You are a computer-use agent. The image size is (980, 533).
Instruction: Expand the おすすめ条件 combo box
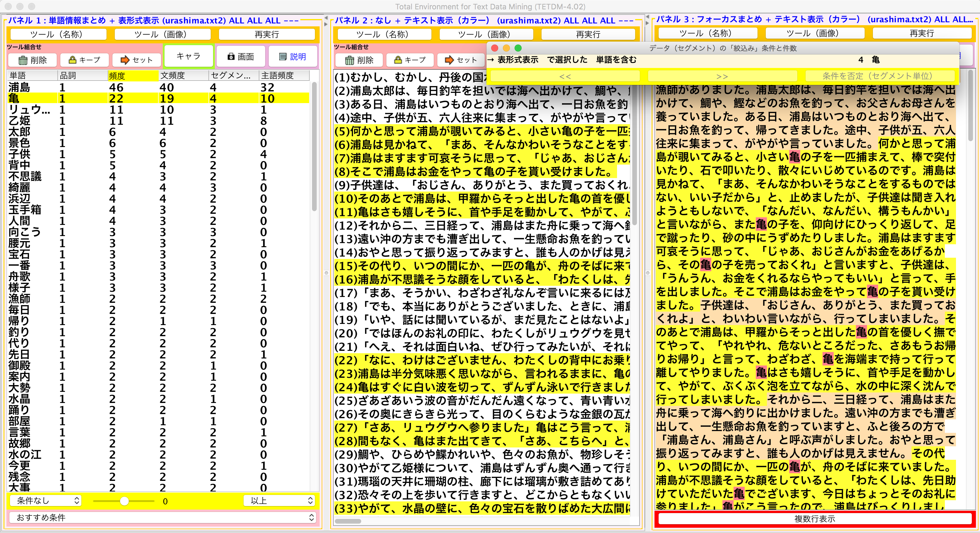(x=162, y=517)
